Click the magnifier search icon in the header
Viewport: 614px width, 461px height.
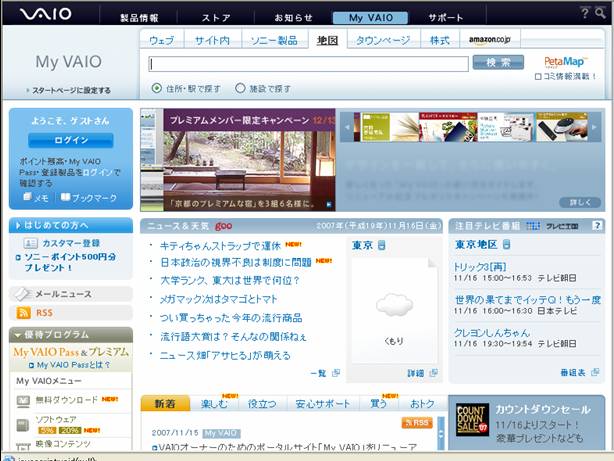click(x=600, y=13)
